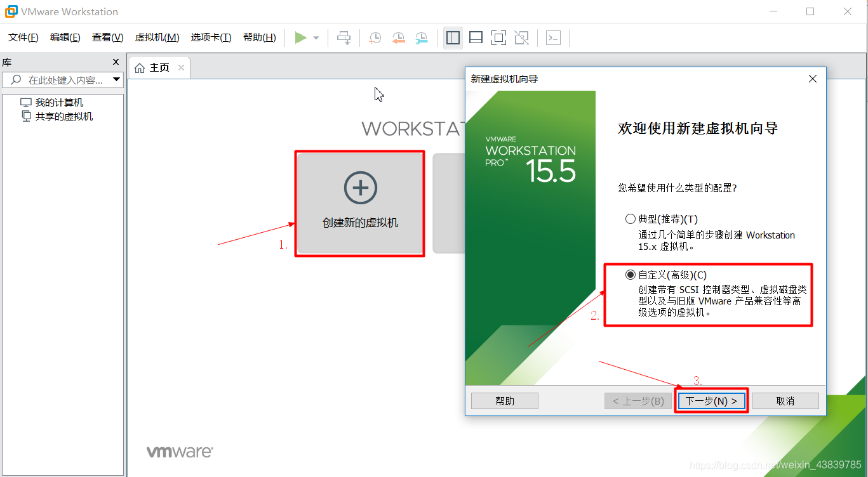Open the 查看(V) menu
868x477 pixels.
pyautogui.click(x=108, y=37)
